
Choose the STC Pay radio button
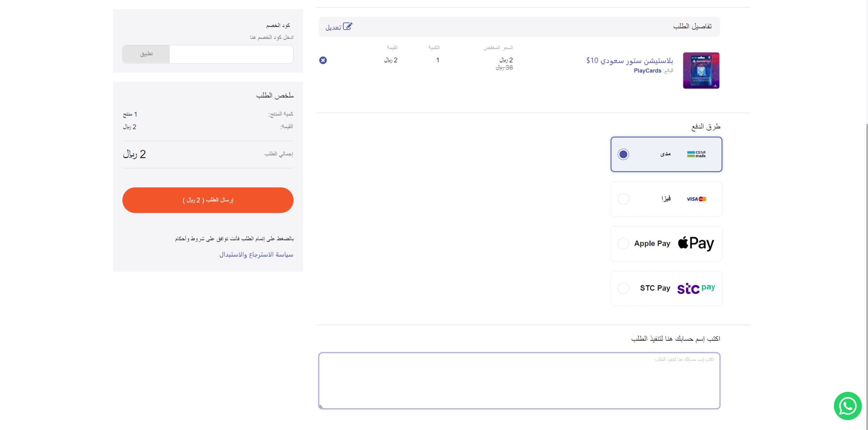click(x=623, y=288)
